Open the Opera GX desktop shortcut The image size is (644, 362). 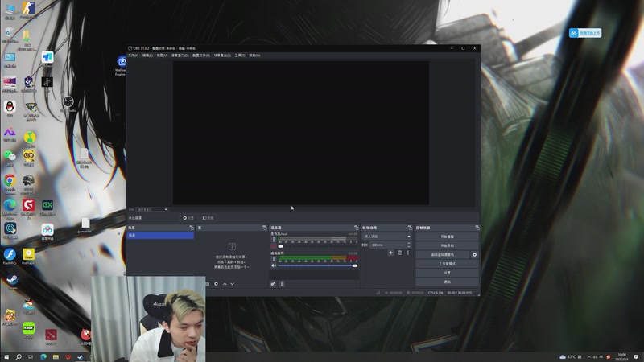[47, 208]
